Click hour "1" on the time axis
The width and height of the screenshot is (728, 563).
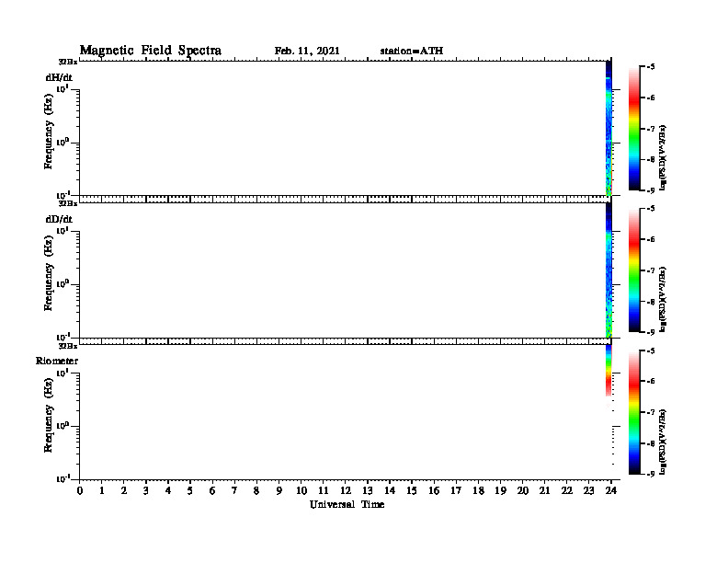pos(102,491)
